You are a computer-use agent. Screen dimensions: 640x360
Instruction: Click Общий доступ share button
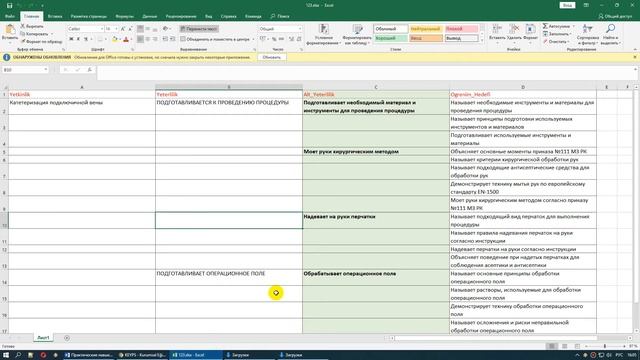tap(615, 16)
